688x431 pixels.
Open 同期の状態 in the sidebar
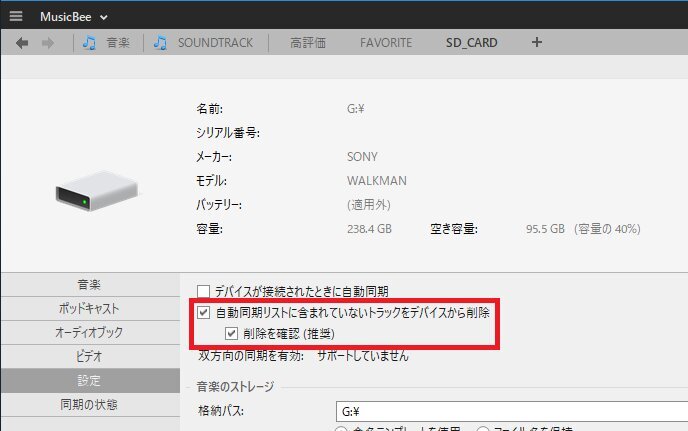(90, 404)
